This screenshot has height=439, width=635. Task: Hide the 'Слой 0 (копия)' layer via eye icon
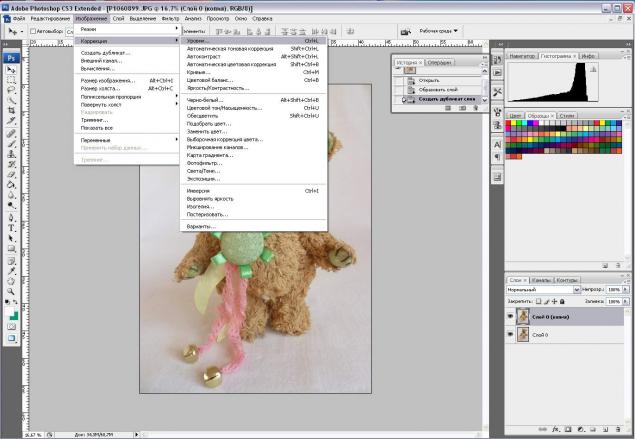click(x=510, y=316)
